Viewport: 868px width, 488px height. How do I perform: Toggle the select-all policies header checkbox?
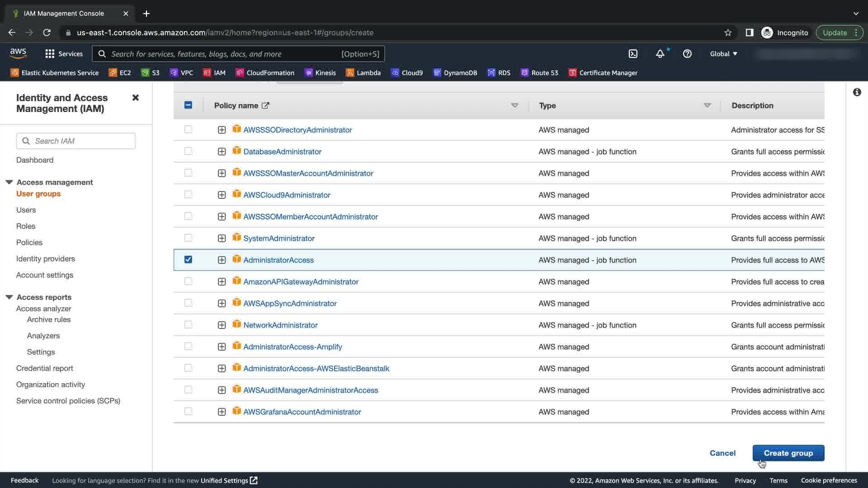click(188, 105)
